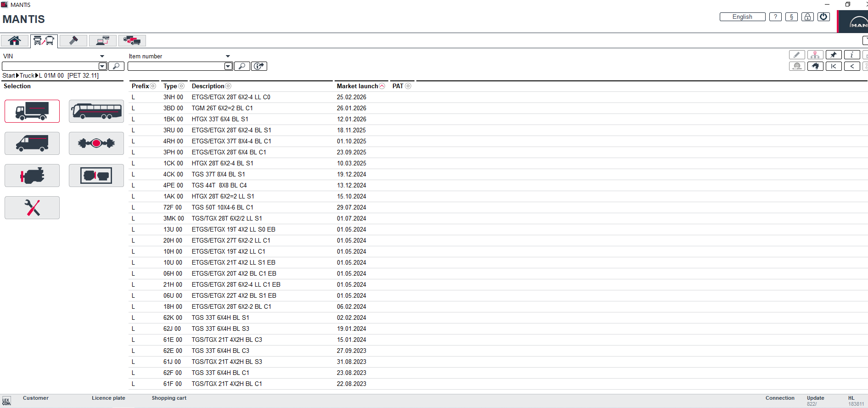The height and width of the screenshot is (408, 868).
Task: Select the Axle category icon
Action: [96, 143]
